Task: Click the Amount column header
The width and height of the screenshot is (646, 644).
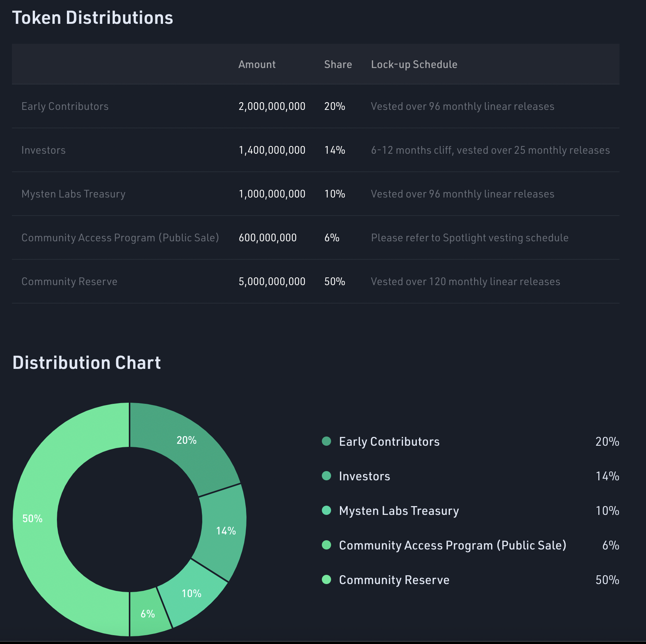Action: coord(257,65)
